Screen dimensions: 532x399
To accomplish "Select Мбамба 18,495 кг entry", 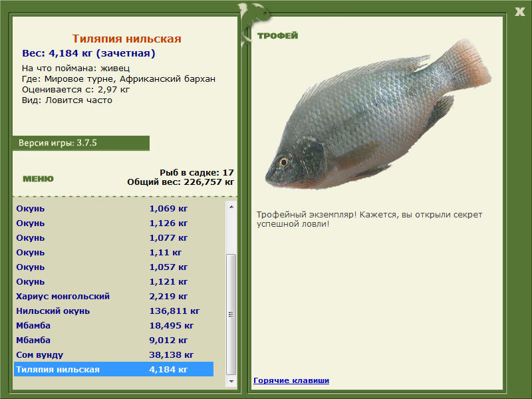I will coord(114,325).
